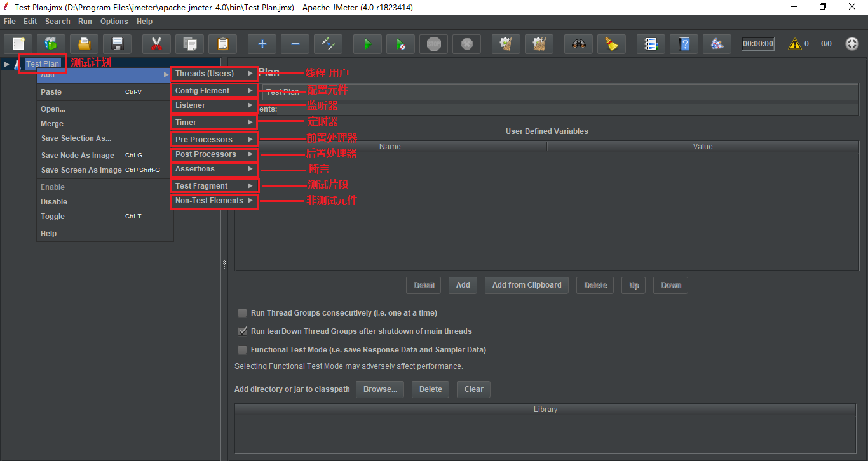This screenshot has height=461, width=868.
Task: Enable Run Thread Groups consecutively checkbox
Action: [x=242, y=313]
